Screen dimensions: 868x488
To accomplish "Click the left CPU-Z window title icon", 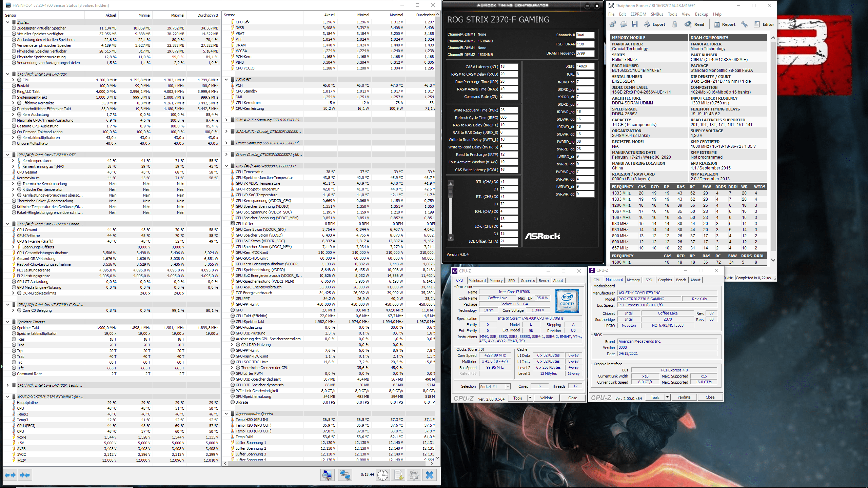I will tap(455, 271).
